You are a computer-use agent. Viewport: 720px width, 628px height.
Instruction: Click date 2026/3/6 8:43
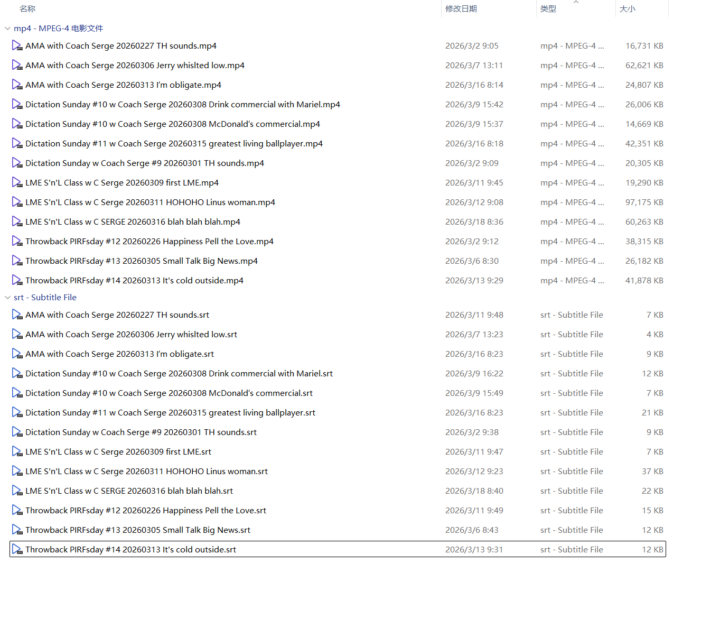[472, 530]
